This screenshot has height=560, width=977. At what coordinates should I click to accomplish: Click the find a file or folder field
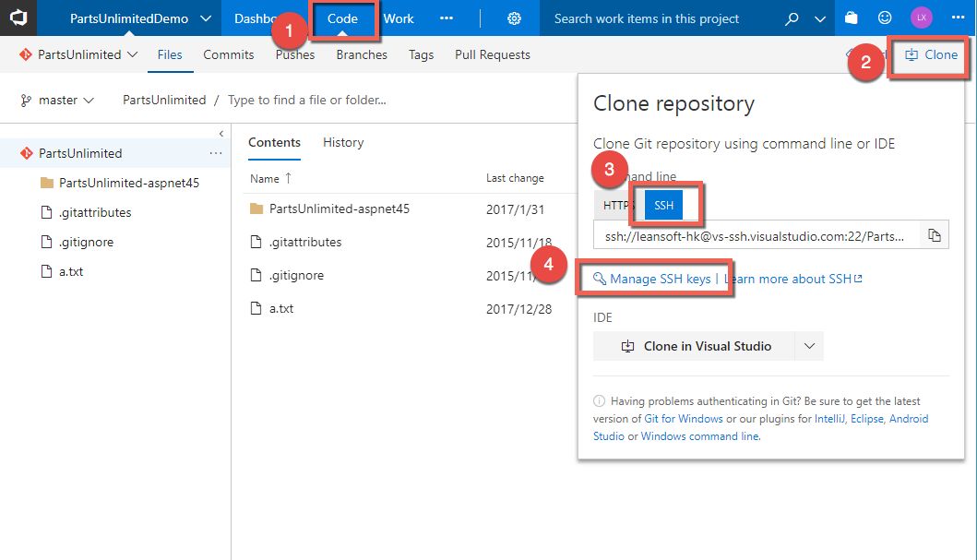(x=306, y=101)
